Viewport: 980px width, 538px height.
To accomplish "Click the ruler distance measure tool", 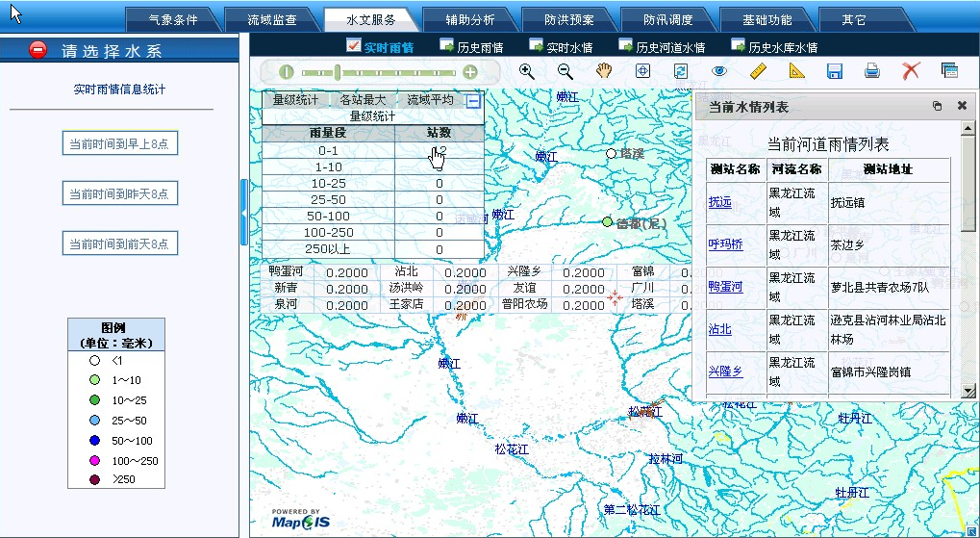I will 758,71.
